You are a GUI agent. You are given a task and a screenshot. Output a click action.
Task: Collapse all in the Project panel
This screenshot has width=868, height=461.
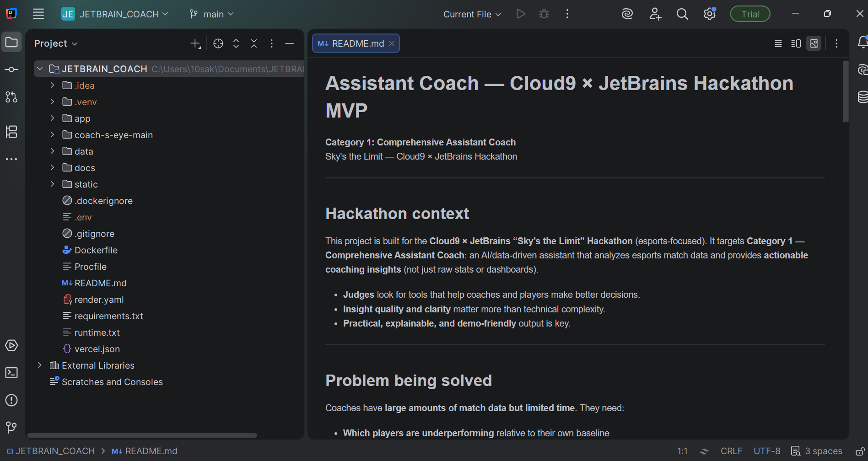[254, 43]
